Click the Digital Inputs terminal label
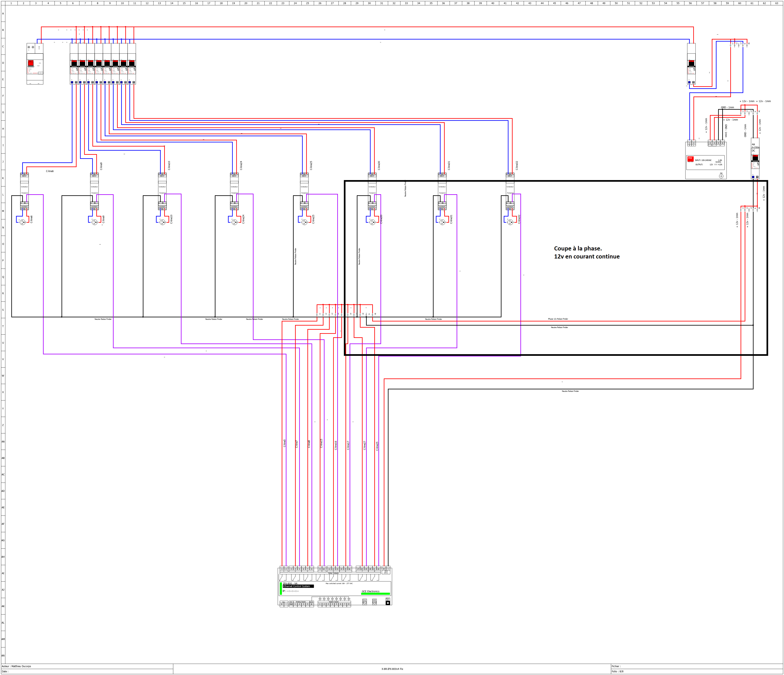Viewport: 784px width, 675px height. pos(334,602)
